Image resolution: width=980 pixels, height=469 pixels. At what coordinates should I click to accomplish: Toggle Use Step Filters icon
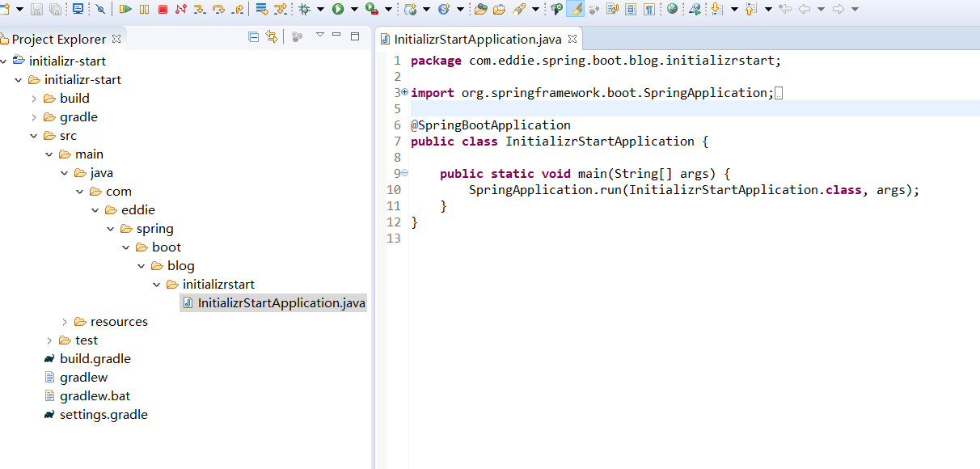[281, 9]
